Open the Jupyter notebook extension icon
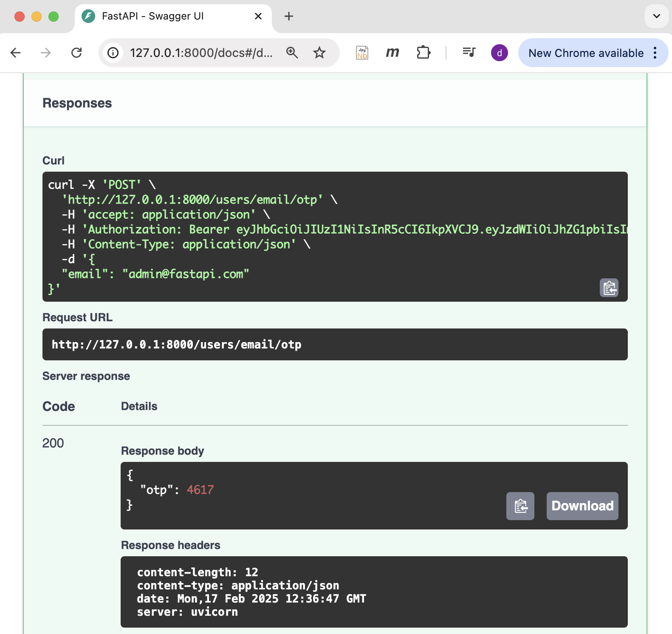672x634 pixels. tap(362, 53)
